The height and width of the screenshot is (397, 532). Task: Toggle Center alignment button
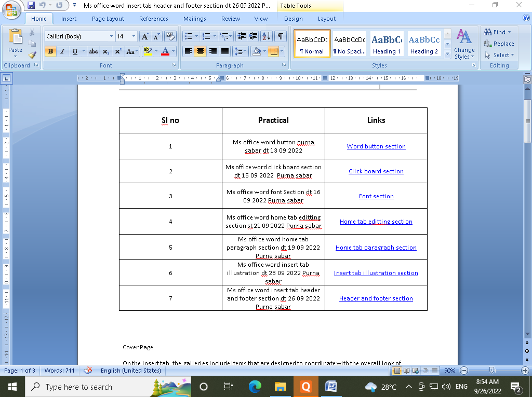click(x=200, y=51)
